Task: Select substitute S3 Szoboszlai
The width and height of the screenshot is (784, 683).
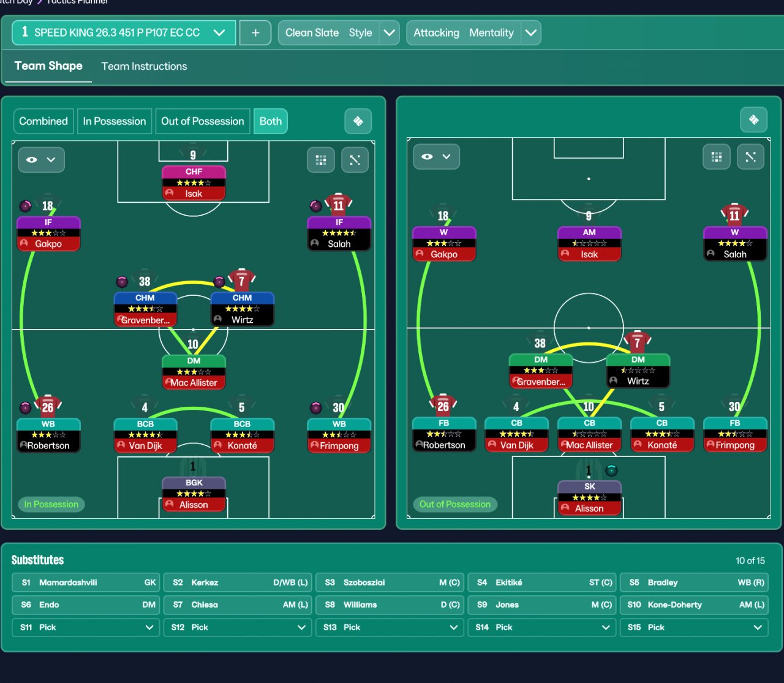Action: tap(390, 583)
